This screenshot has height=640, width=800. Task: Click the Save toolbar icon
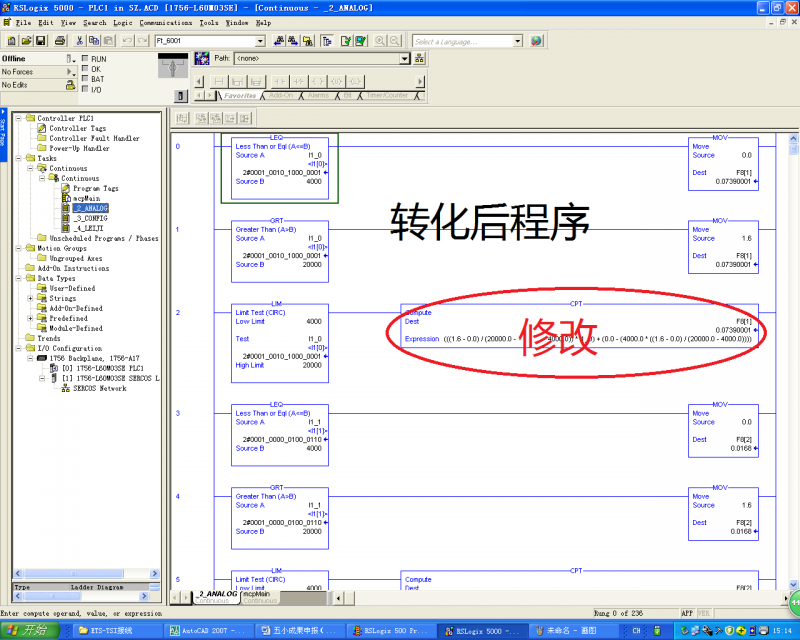(x=41, y=41)
